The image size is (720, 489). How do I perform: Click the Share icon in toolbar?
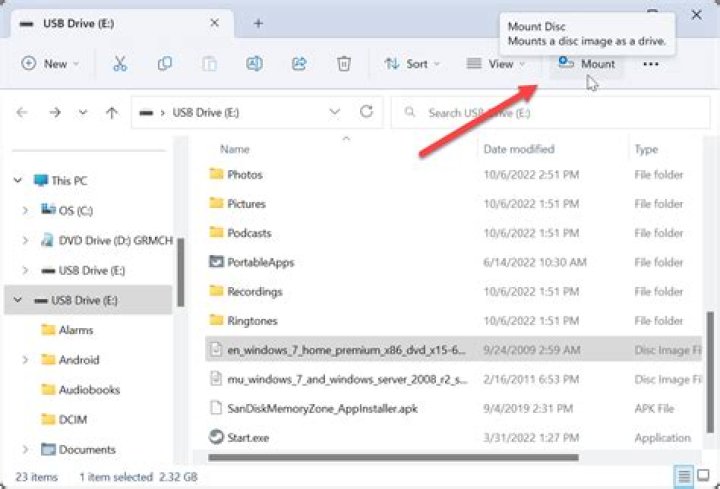(298, 64)
